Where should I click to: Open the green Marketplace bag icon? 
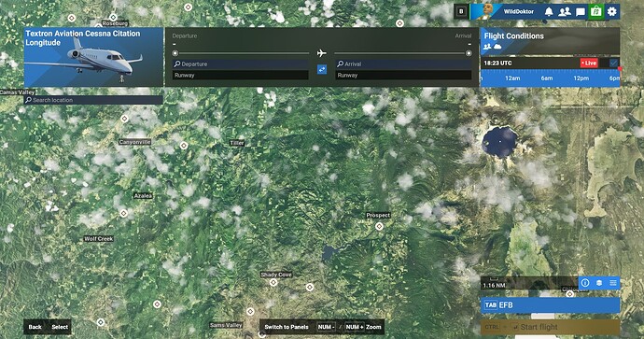596,11
